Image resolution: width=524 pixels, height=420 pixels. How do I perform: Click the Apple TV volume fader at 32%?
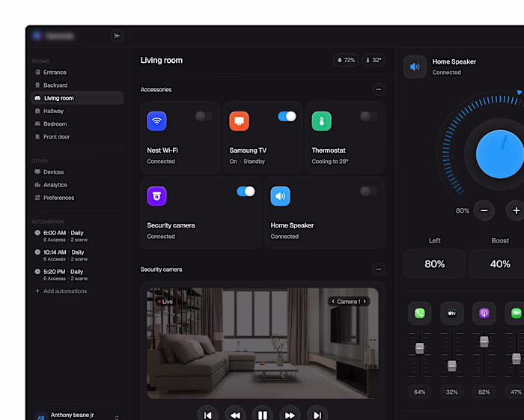pos(452,366)
